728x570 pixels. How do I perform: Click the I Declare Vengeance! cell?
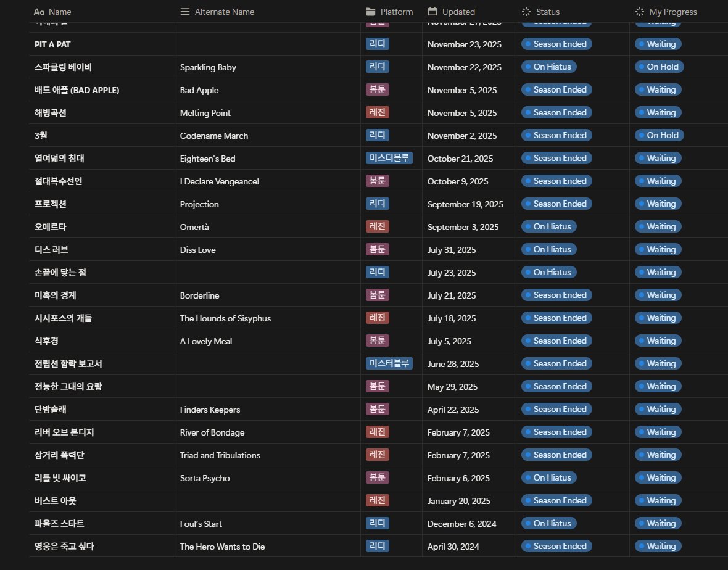220,181
